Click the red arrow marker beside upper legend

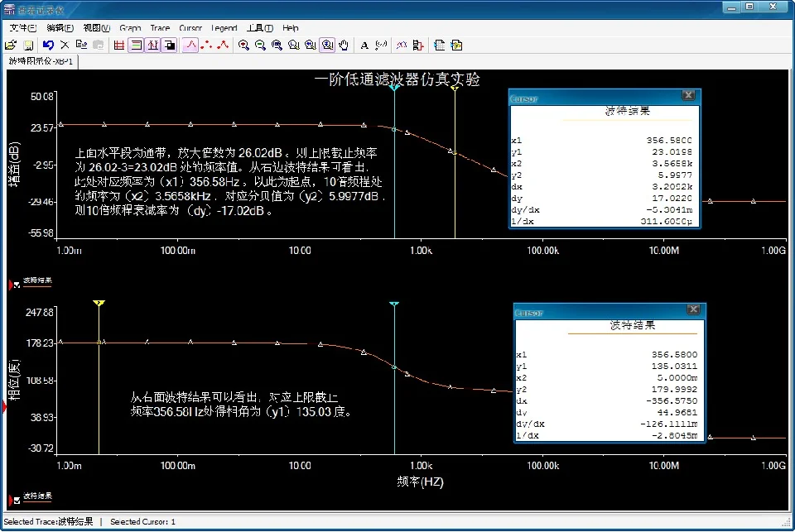[x=10, y=285]
